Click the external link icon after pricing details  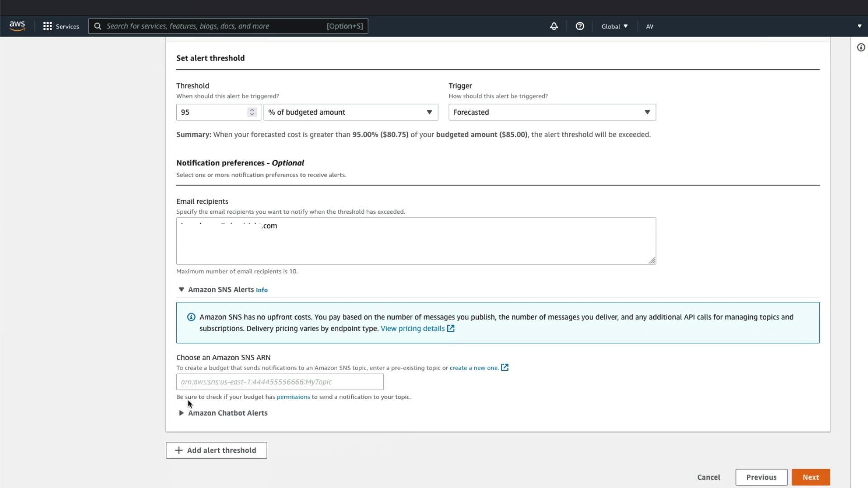pyautogui.click(x=451, y=328)
